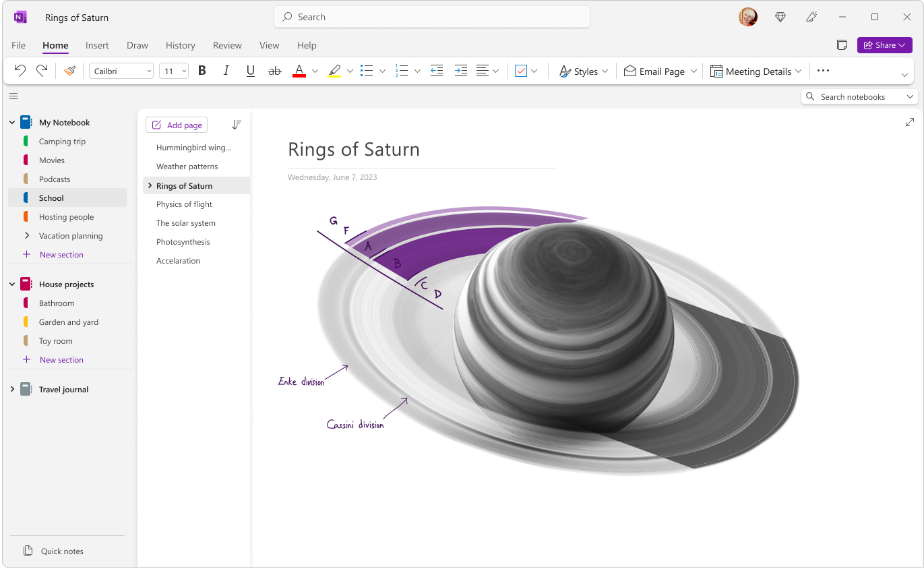Apply bold formatting

[202, 70]
